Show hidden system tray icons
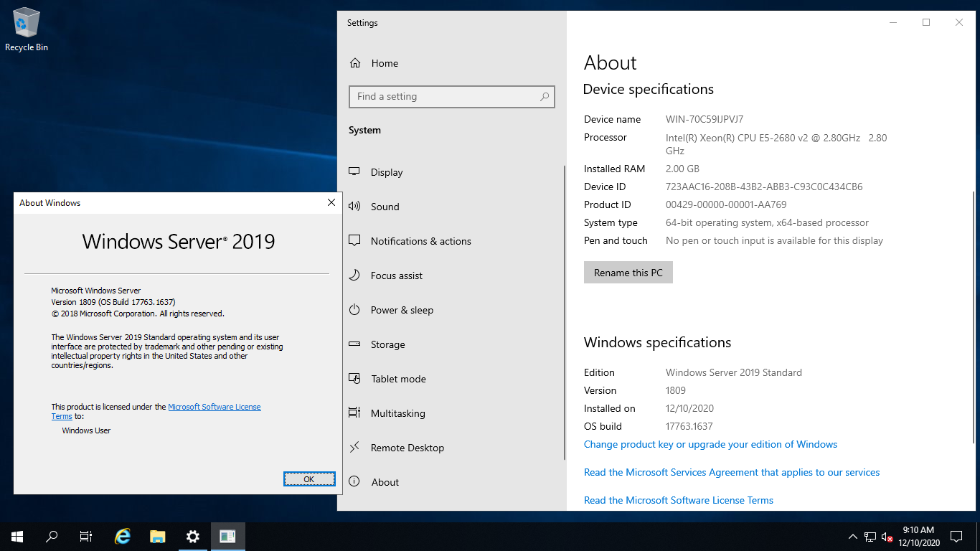 (x=853, y=537)
